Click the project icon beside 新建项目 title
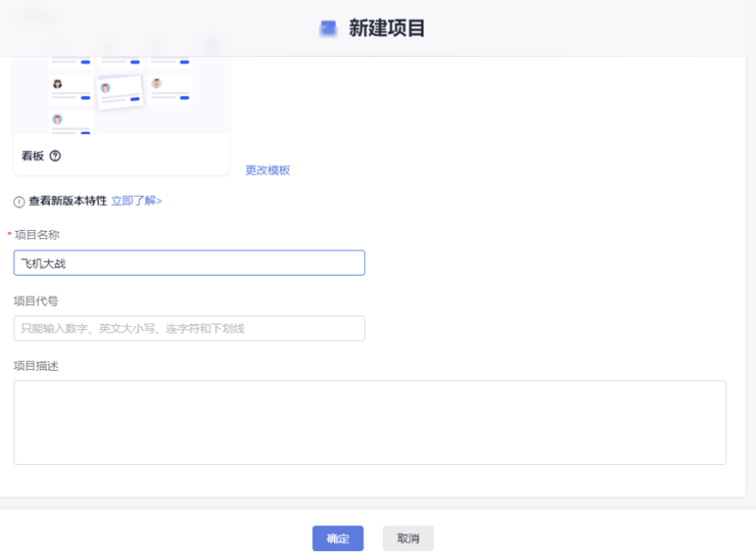 [x=328, y=28]
